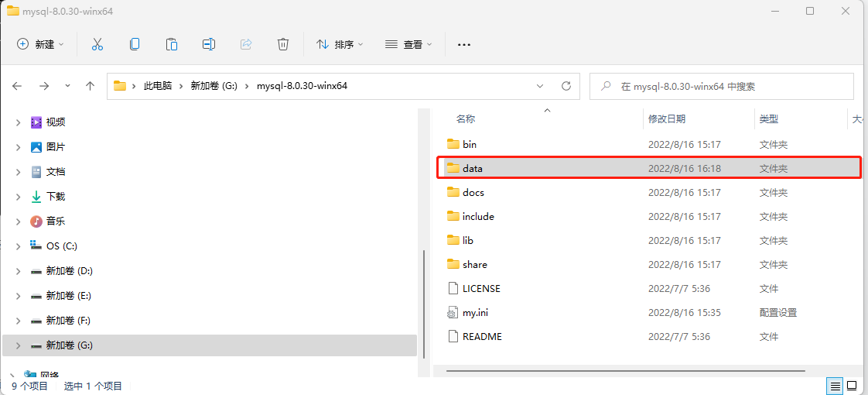The height and width of the screenshot is (395, 868).
Task: Click the Pictures icon in sidebar
Action: (x=36, y=147)
